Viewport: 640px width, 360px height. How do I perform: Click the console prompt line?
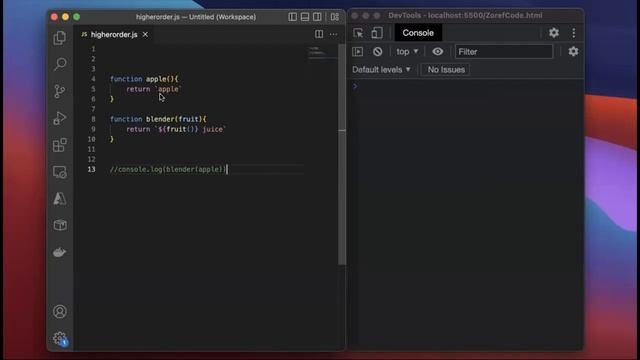tap(465, 87)
